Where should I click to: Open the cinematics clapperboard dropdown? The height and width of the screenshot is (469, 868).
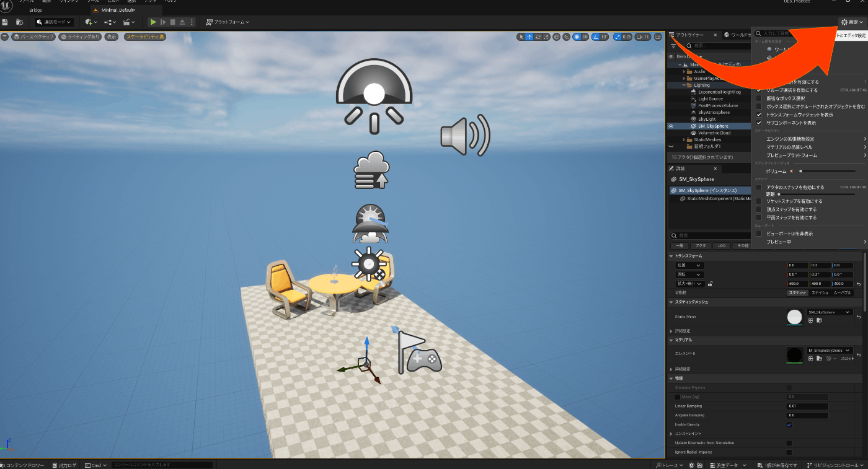click(x=130, y=22)
